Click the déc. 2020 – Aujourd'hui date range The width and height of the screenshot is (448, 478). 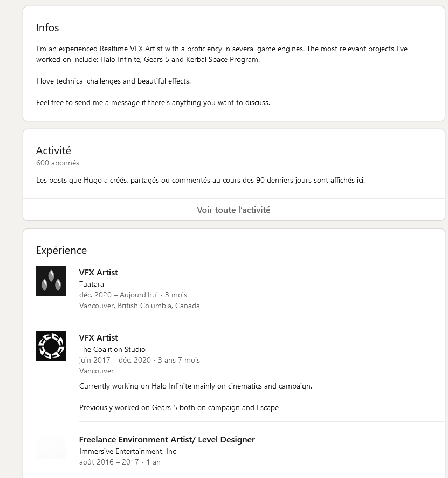point(119,295)
